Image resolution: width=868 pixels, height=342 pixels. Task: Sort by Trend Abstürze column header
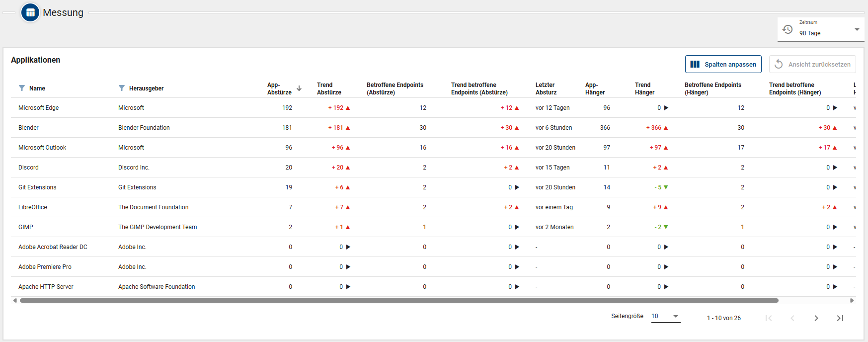(329, 88)
